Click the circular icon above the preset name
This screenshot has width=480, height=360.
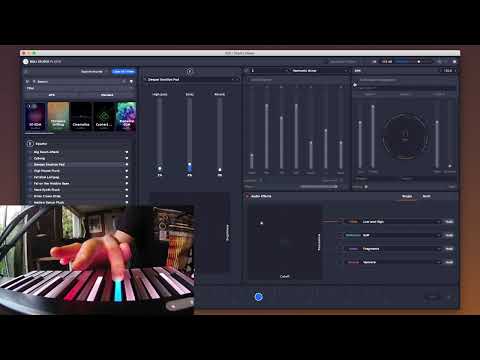[189, 71]
